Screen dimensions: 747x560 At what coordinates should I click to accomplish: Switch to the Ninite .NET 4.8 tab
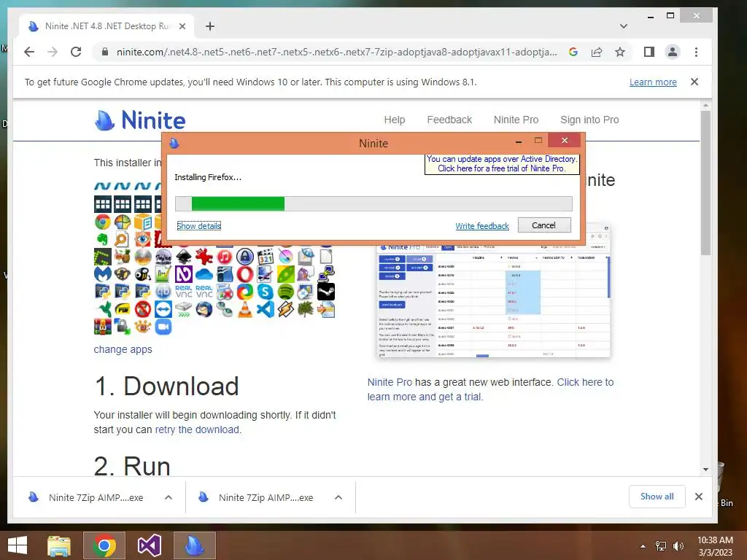tap(107, 26)
